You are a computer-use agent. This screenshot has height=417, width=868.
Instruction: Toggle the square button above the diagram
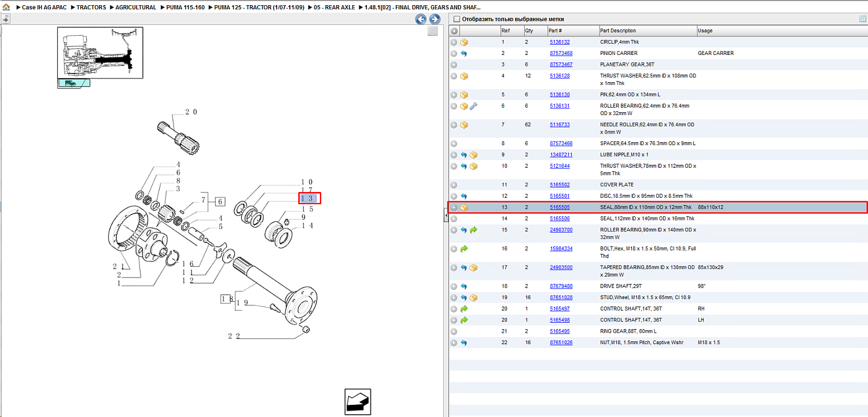432,32
